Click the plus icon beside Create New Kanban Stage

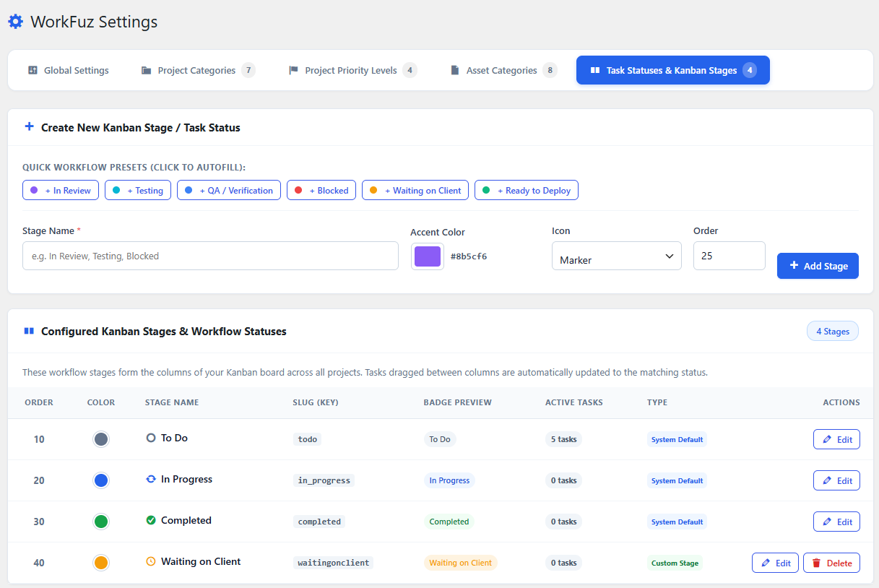(x=29, y=127)
